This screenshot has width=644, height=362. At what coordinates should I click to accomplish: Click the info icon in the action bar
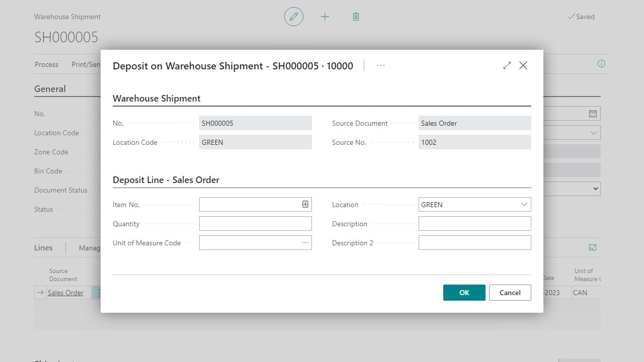[x=601, y=64]
